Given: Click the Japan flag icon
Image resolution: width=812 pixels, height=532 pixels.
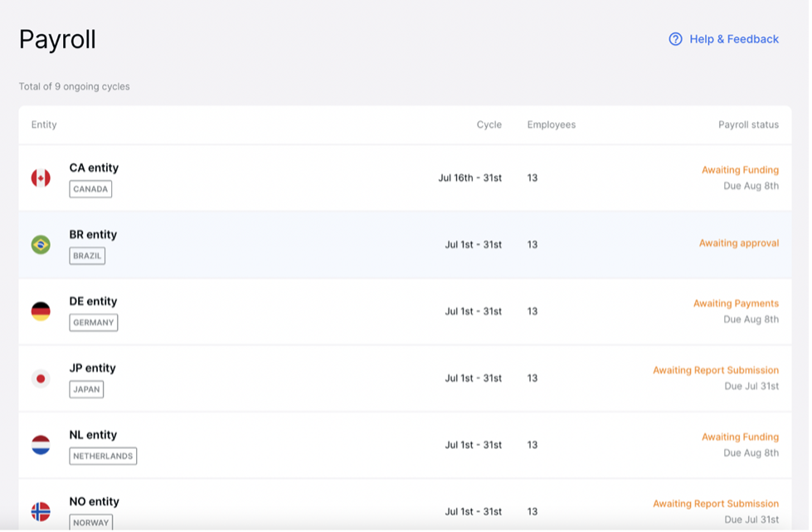Looking at the screenshot, I should [x=41, y=378].
